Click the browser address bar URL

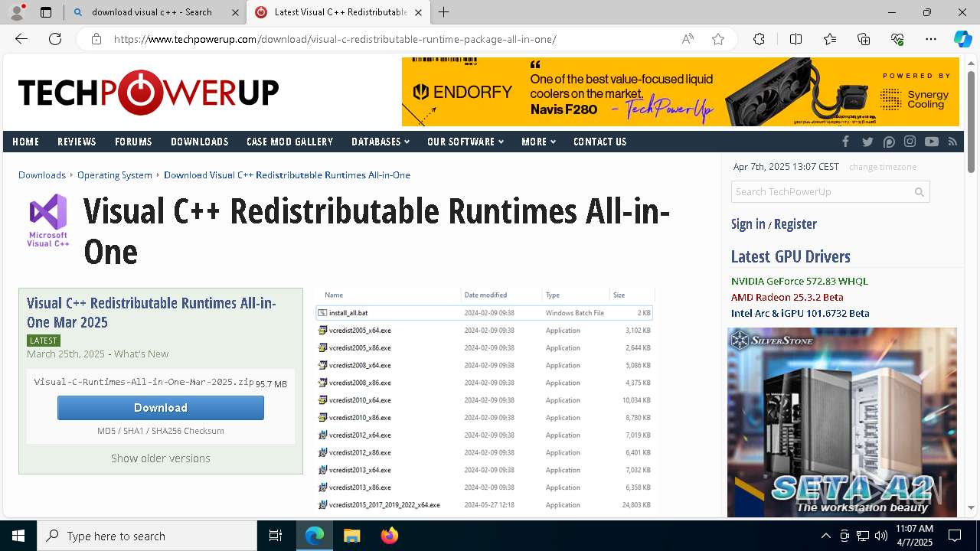click(335, 39)
